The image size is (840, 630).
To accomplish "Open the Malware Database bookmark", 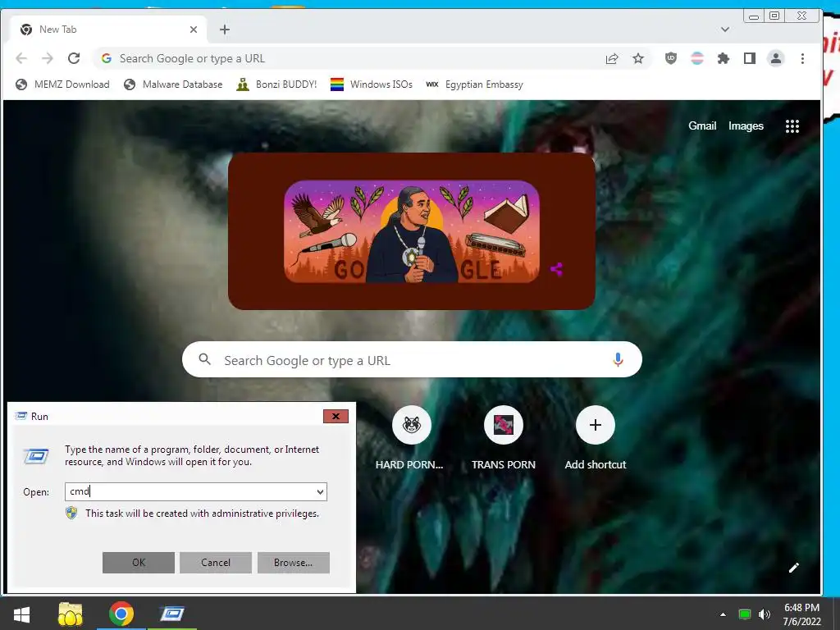I will coord(173,84).
